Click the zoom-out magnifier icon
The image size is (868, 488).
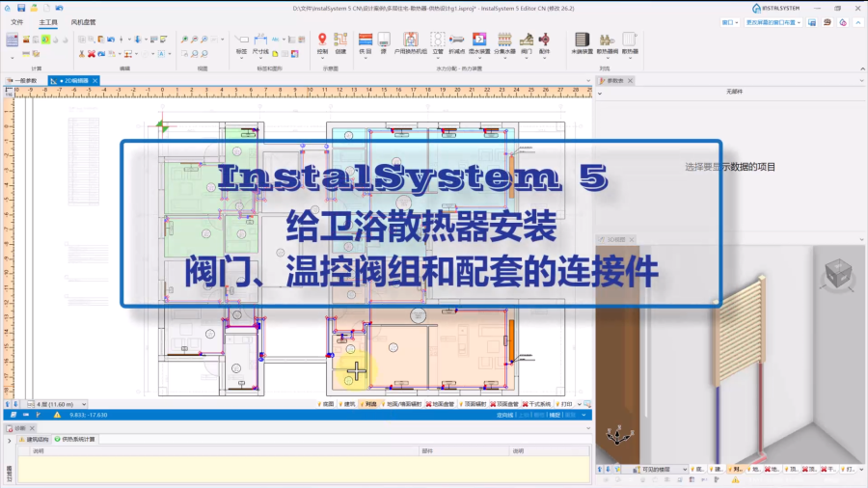click(x=194, y=40)
